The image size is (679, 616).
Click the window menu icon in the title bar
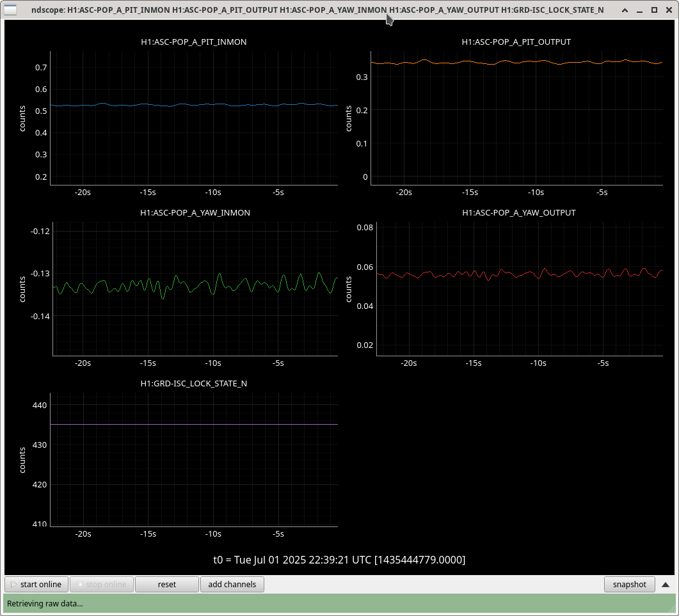(x=10, y=10)
